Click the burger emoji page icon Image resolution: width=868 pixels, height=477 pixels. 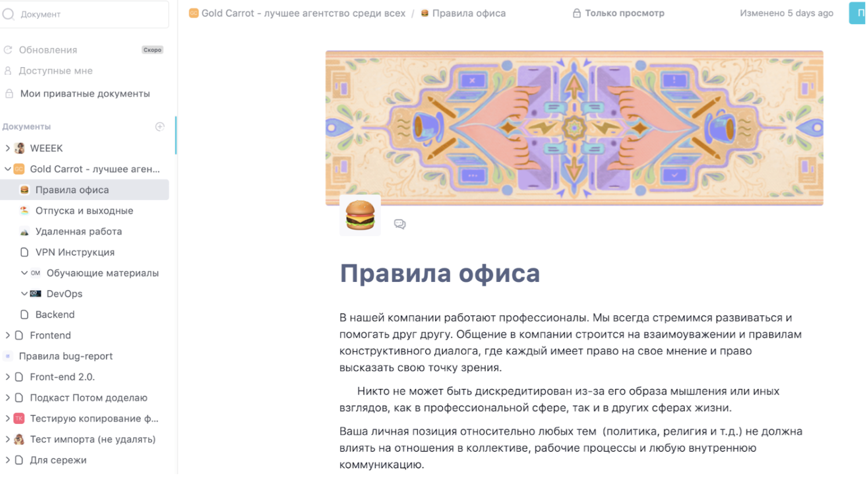[360, 215]
